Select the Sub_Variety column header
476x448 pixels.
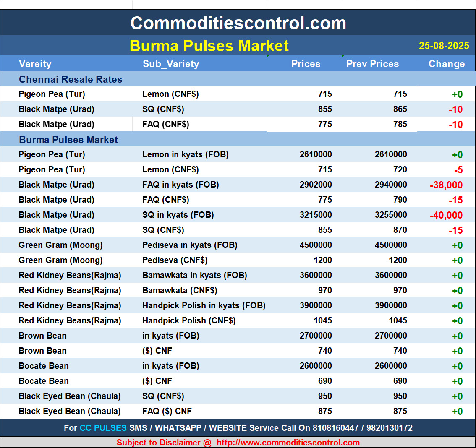171,64
